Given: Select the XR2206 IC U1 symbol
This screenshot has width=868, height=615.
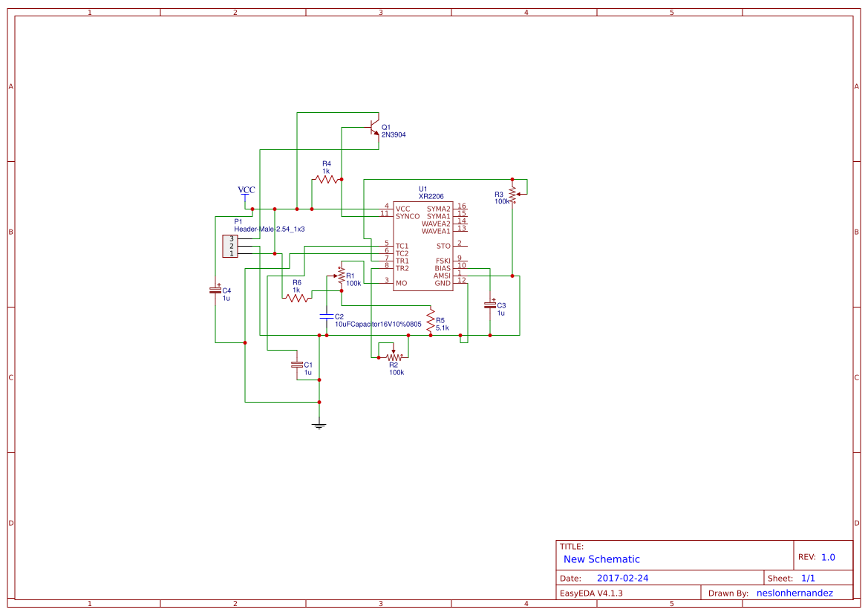Looking at the screenshot, I should [x=423, y=245].
